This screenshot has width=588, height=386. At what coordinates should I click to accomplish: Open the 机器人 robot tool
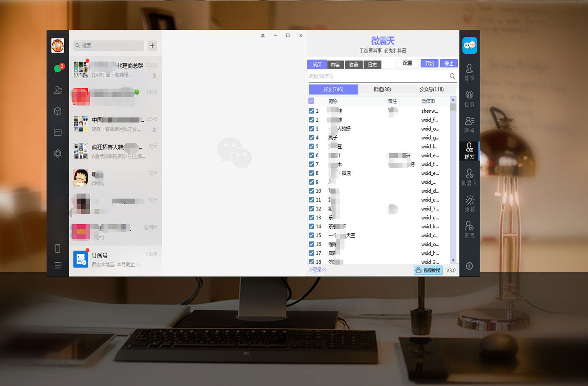(x=469, y=177)
